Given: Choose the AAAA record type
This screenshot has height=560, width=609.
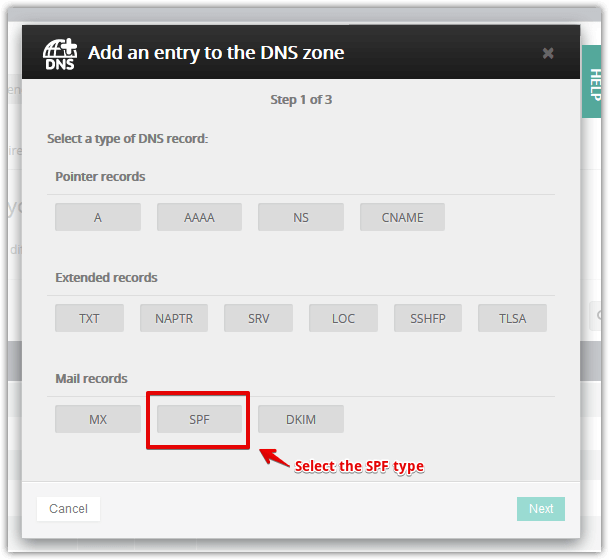Looking at the screenshot, I should pyautogui.click(x=199, y=217).
